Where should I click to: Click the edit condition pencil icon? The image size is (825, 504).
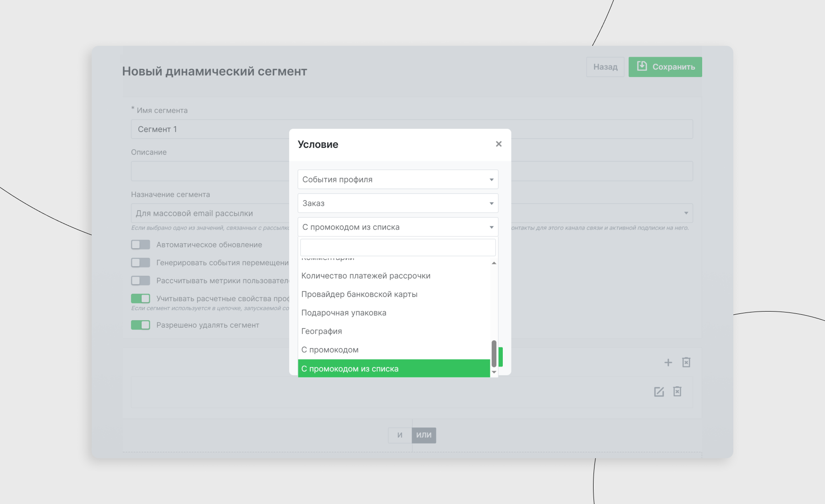659,392
